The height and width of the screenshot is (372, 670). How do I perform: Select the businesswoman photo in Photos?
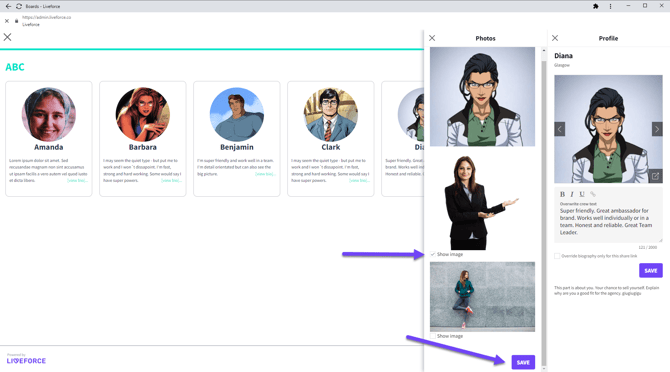pos(482,202)
